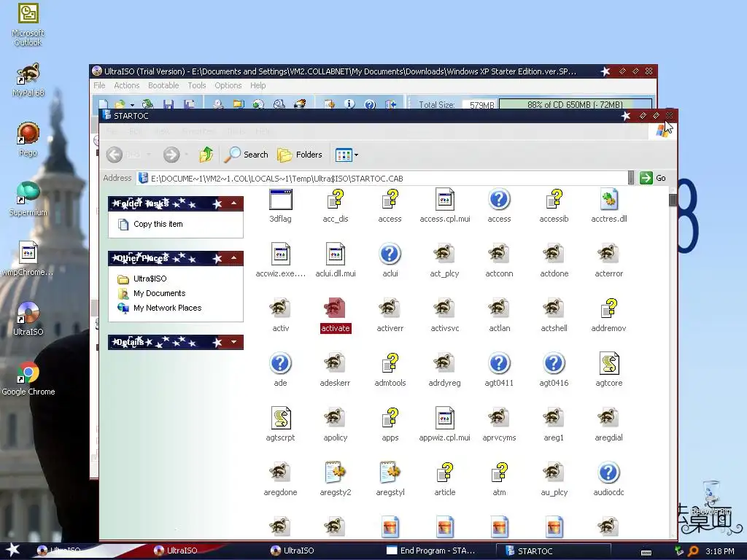Open MyPal 68 desktop shortcut
Image resolution: width=747 pixels, height=560 pixels.
click(28, 80)
